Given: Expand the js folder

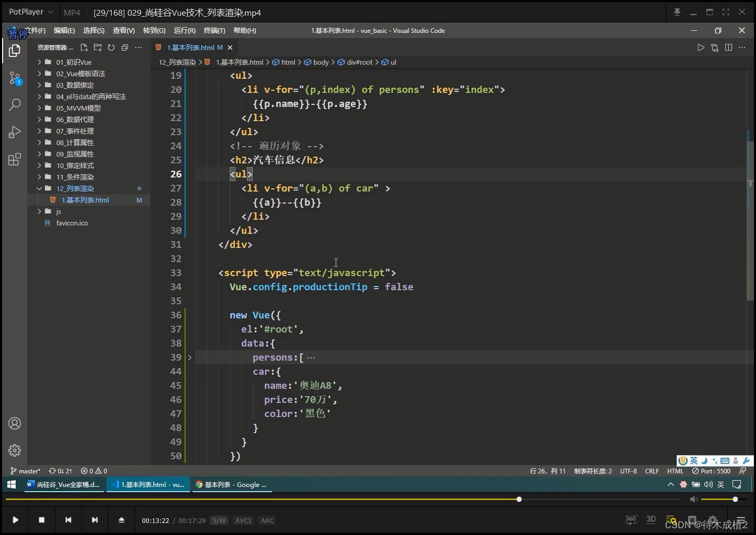Looking at the screenshot, I should click(39, 211).
